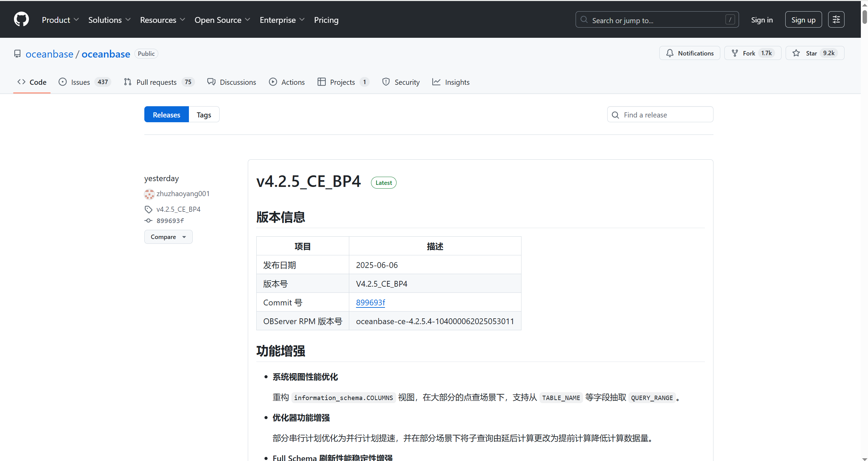The width and height of the screenshot is (868, 461).
Task: Click the tag icon beside v4.2.5_CE_BP4
Action: tap(148, 209)
